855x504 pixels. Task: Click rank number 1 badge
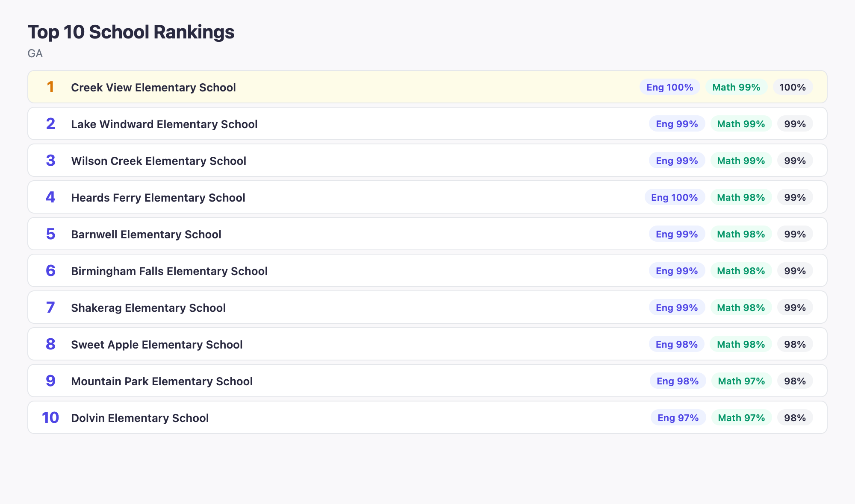click(50, 87)
